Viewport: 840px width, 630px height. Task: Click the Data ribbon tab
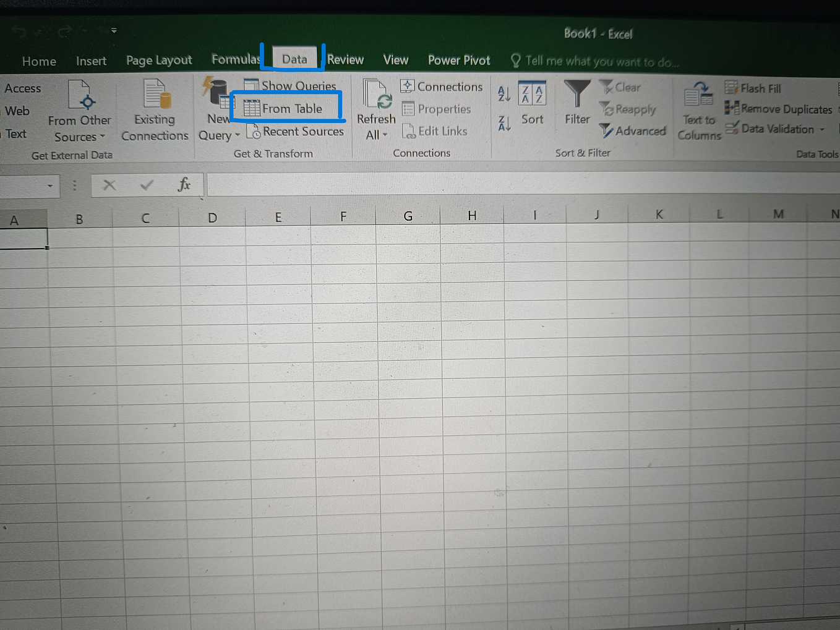tap(294, 59)
